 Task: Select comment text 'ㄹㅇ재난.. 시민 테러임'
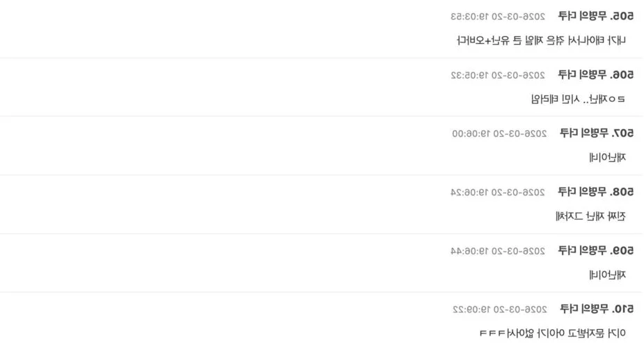point(579,99)
